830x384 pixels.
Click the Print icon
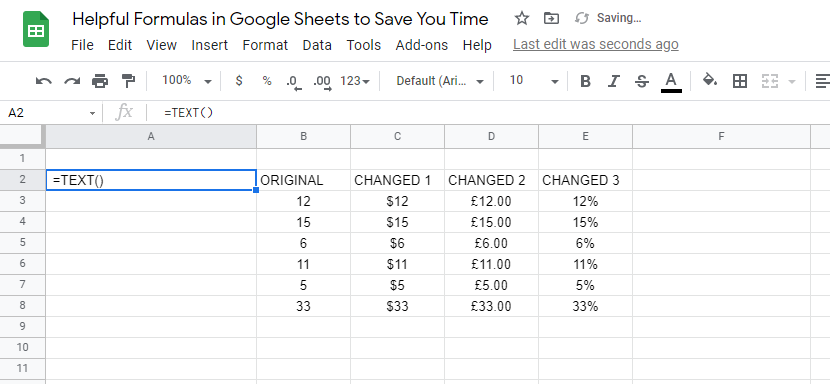coord(100,81)
